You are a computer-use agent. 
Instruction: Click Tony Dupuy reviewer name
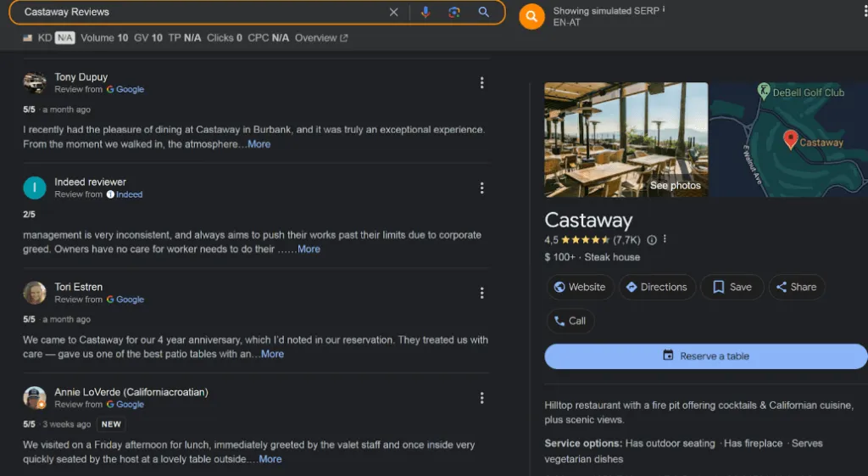point(81,77)
